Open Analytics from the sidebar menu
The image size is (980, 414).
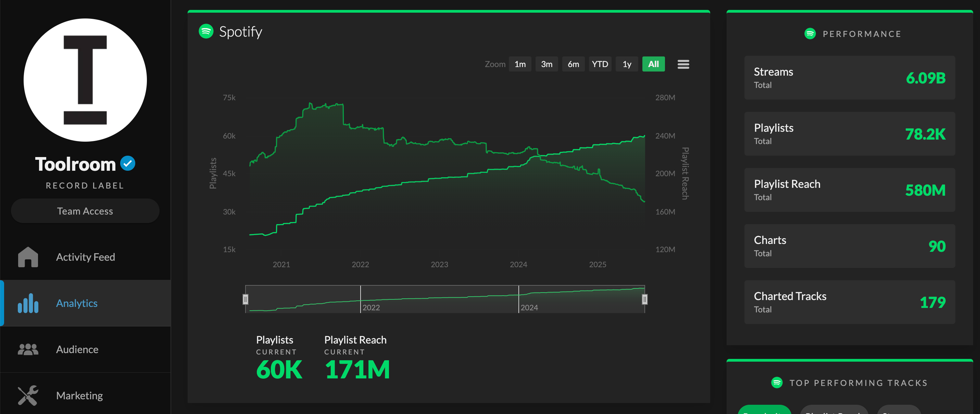click(76, 303)
